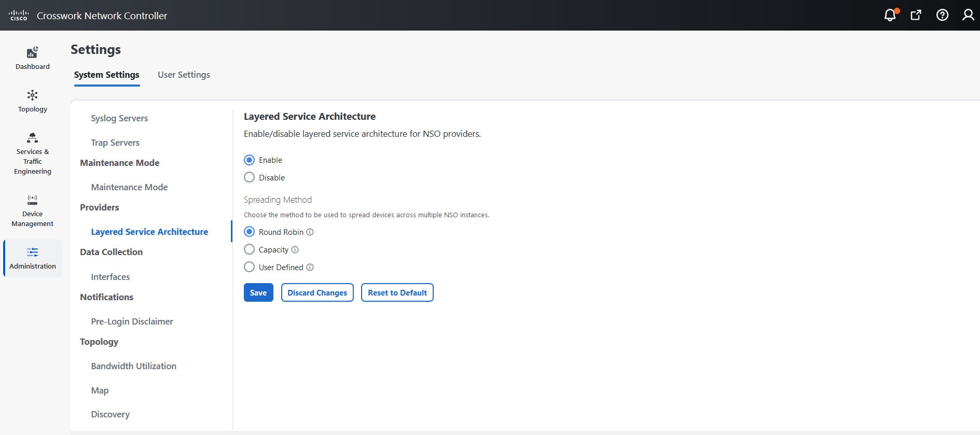
Task: Click Reset to Default button
Action: click(x=397, y=292)
